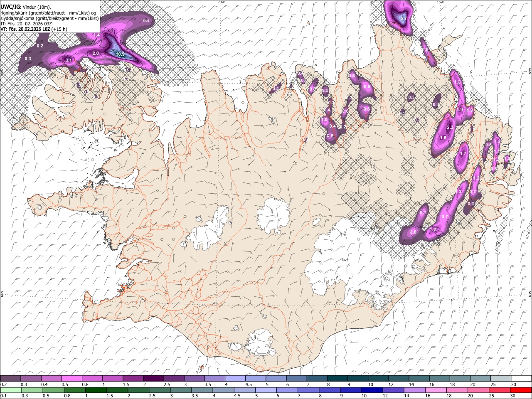Image resolution: width=532 pixels, height=399 pixels.
Task: Click the 10.9 precipitation maximum label
Action: (x=120, y=54)
